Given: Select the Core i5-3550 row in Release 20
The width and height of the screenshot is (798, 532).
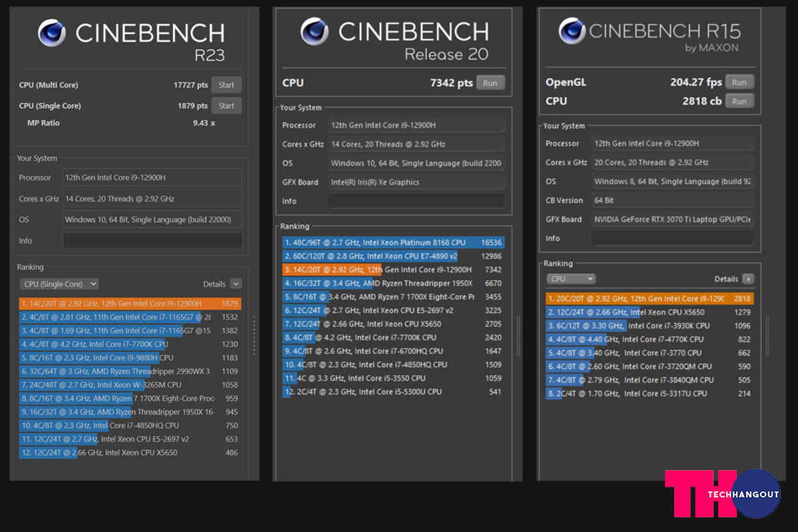Looking at the screenshot, I should click(x=394, y=378).
